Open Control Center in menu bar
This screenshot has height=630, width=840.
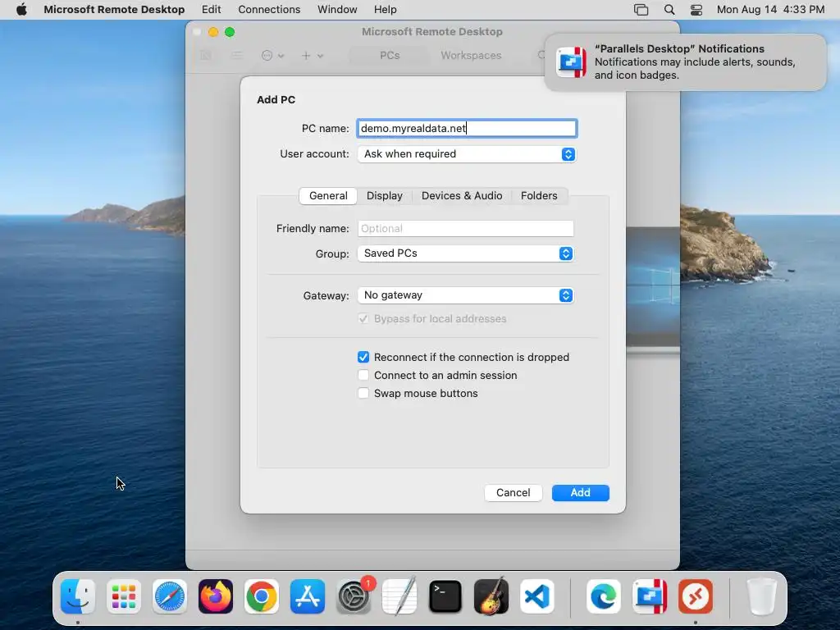[696, 10]
